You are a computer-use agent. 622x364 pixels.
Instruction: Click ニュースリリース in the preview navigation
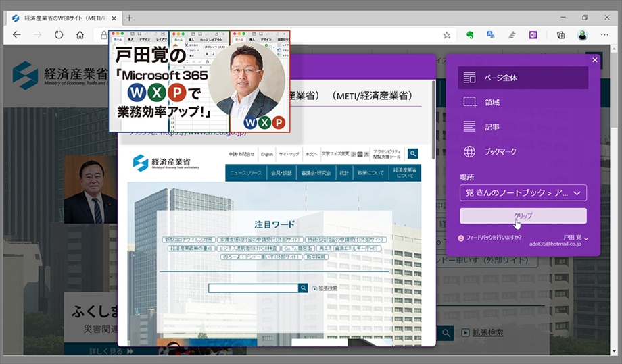246,173
